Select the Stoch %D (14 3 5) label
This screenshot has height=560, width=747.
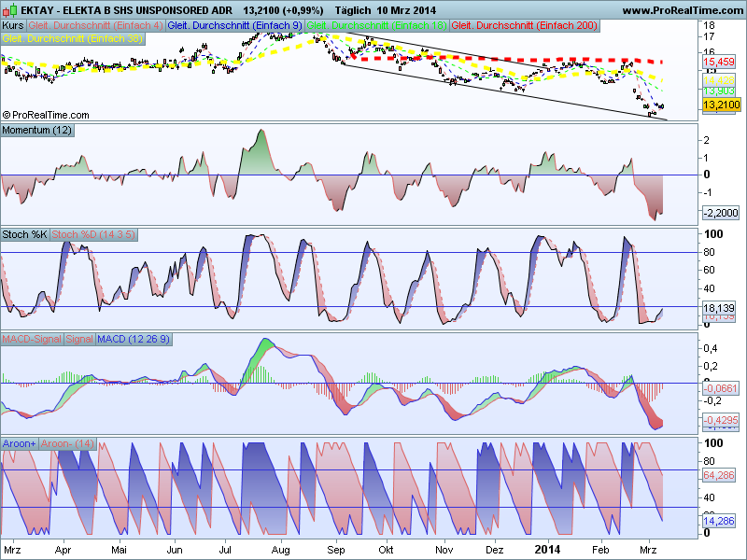coord(93,235)
